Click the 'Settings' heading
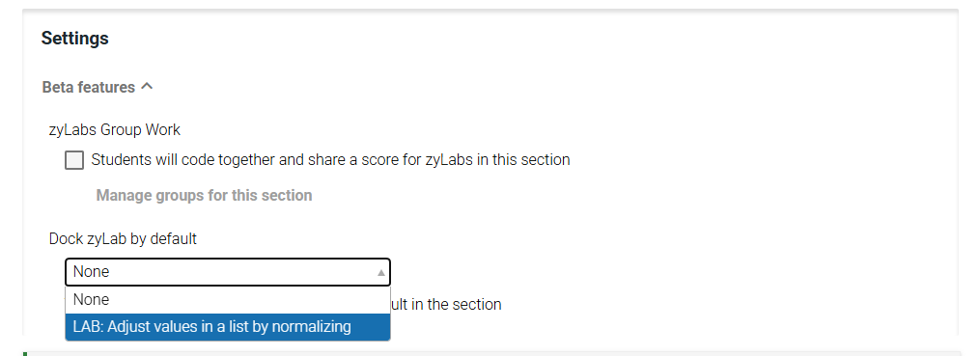 pyautogui.click(x=75, y=38)
